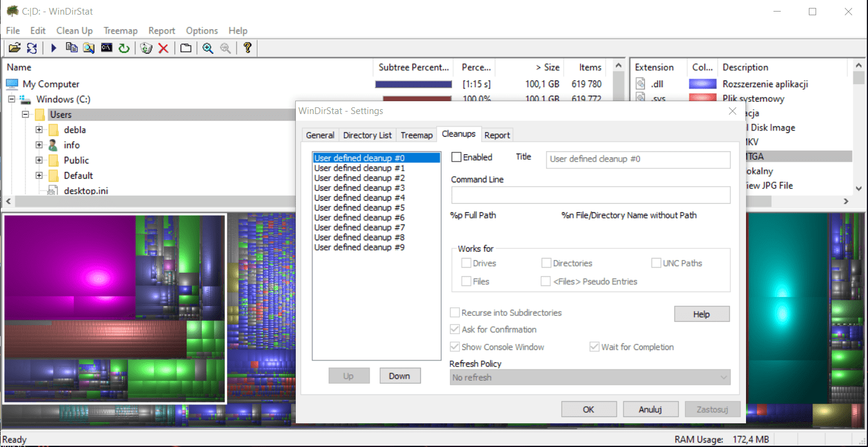This screenshot has width=868, height=447.
Task: Click the grayed Zoom Out magnifier icon
Action: pos(225,48)
